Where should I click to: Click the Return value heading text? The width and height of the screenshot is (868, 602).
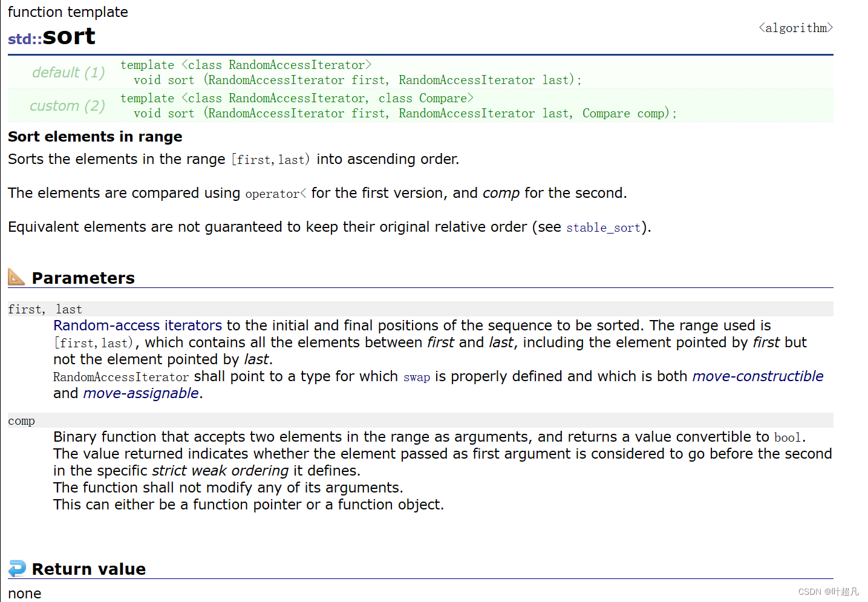click(x=89, y=569)
